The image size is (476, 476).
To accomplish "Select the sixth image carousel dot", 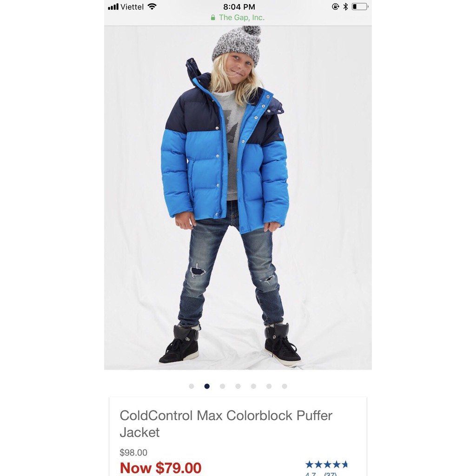I will pos(269,386).
